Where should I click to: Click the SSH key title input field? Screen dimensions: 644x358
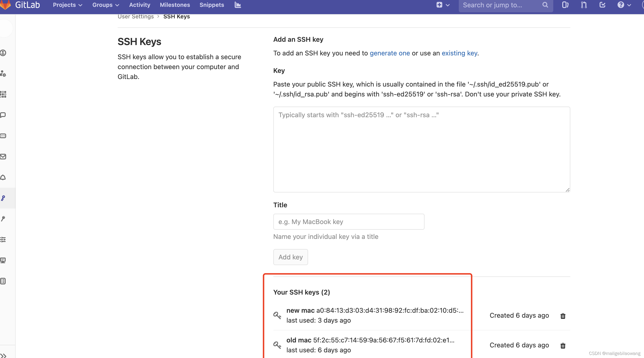pyautogui.click(x=348, y=221)
